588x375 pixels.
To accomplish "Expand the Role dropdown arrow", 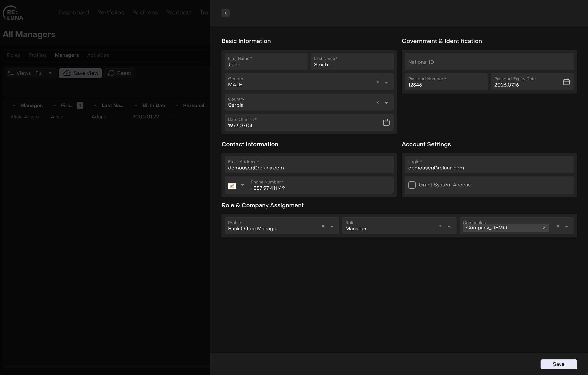I will (x=449, y=227).
